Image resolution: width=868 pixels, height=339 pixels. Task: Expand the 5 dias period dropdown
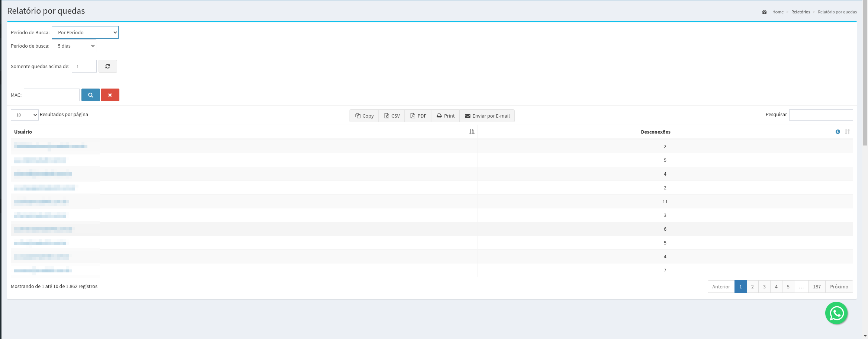pyautogui.click(x=74, y=46)
